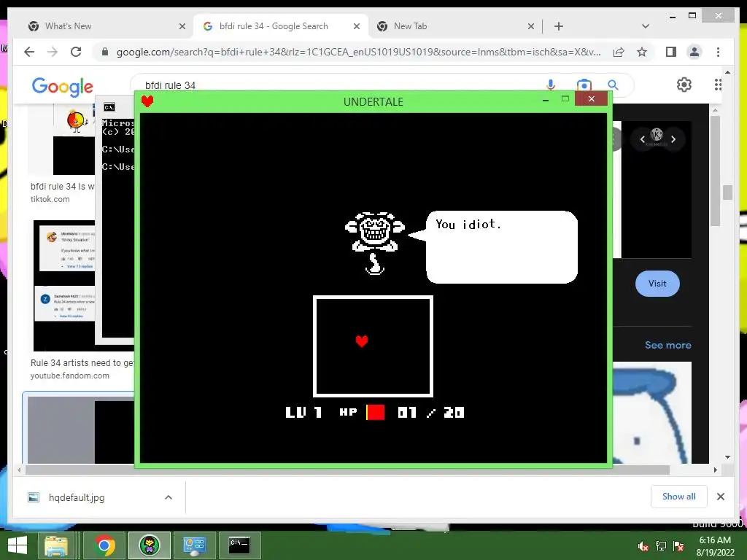The height and width of the screenshot is (560, 747).
Task: Click the related image thumbnail under See more
Action: tap(651, 413)
